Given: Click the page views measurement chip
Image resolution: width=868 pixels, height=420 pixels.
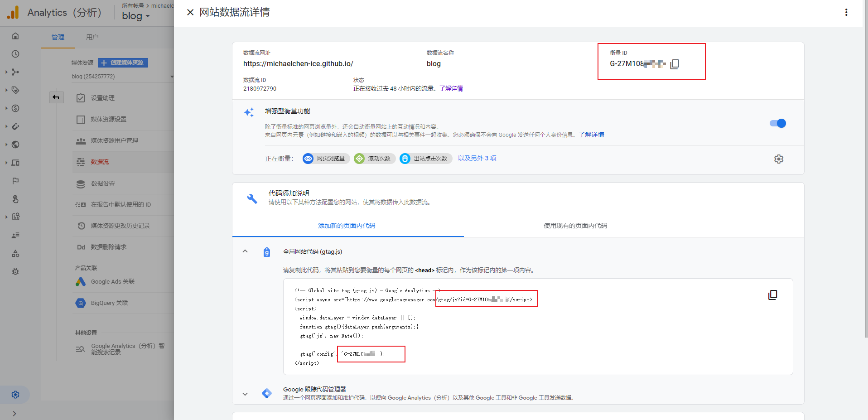Looking at the screenshot, I should [326, 159].
